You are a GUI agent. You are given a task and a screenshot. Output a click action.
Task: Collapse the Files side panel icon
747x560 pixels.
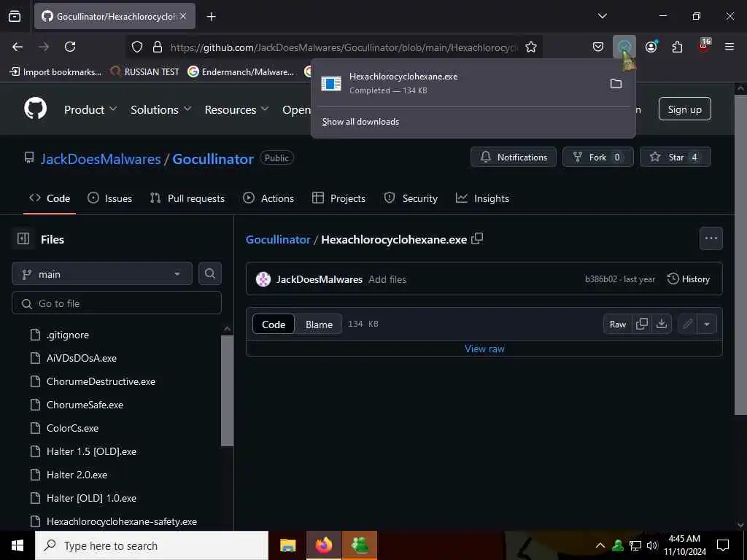point(23,238)
